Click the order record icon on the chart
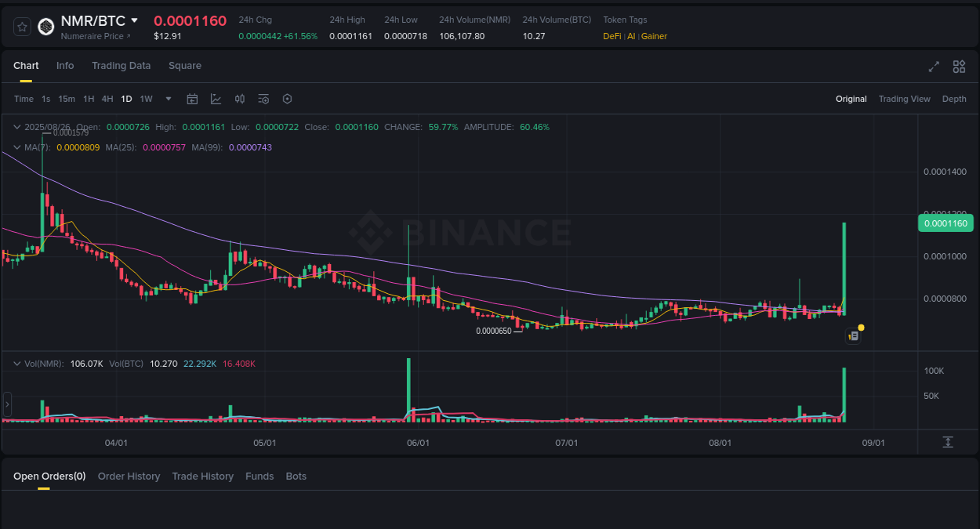 854,335
